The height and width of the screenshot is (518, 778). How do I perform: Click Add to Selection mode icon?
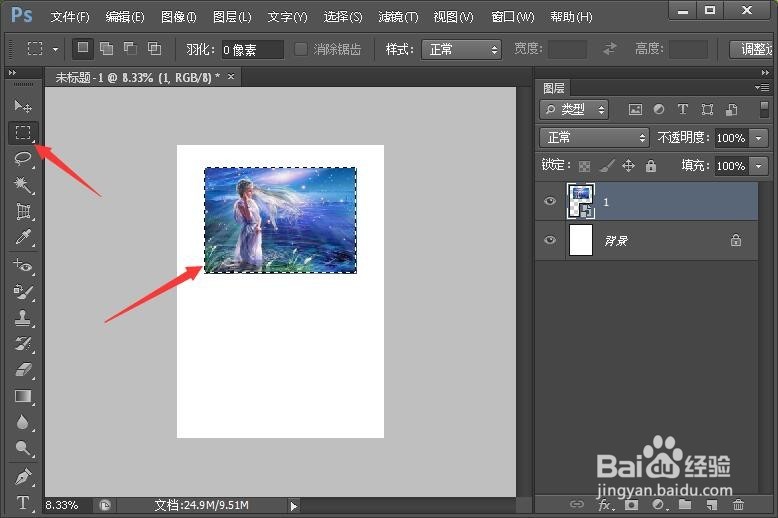click(106, 49)
